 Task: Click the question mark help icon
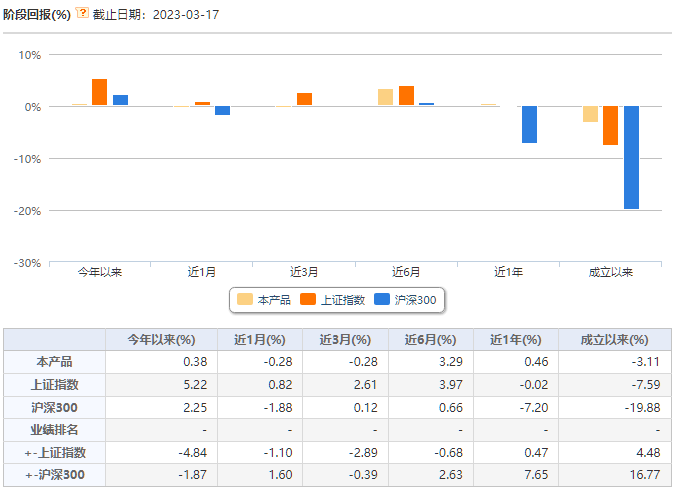[82, 12]
